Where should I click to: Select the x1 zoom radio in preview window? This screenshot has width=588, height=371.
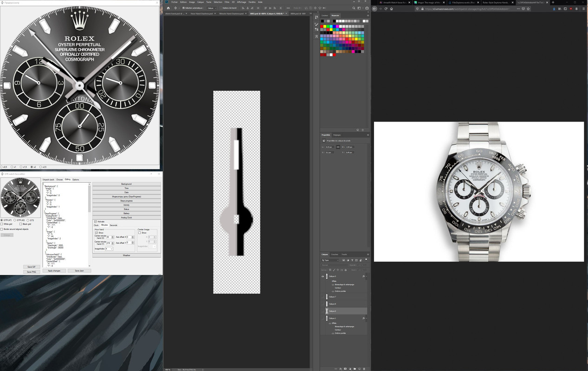click(12, 167)
